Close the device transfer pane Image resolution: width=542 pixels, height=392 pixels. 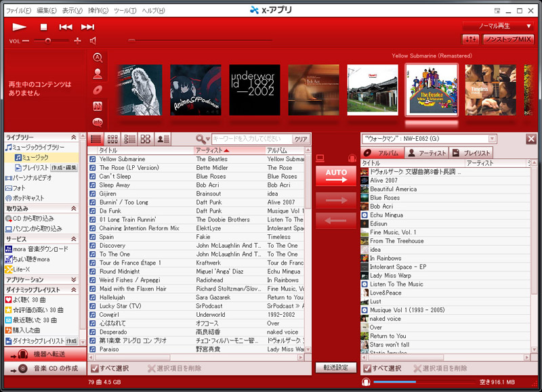tap(531, 139)
